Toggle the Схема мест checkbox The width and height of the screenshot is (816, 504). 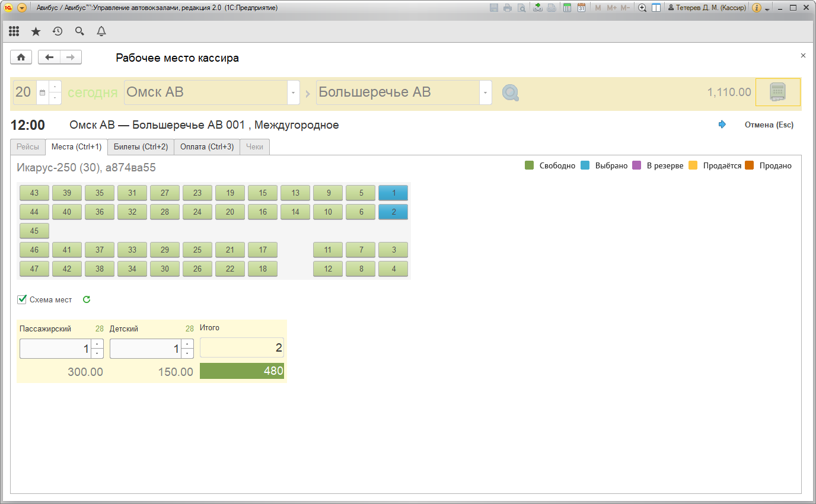point(23,299)
